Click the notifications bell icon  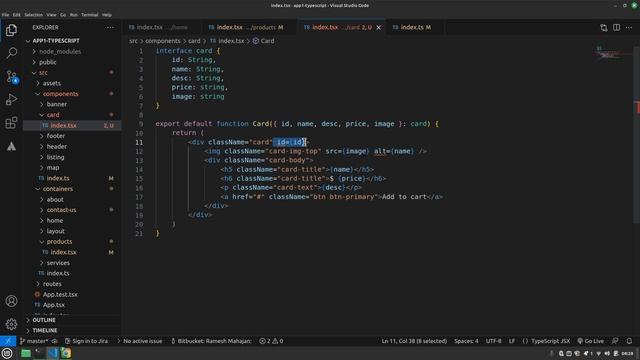(x=629, y=341)
